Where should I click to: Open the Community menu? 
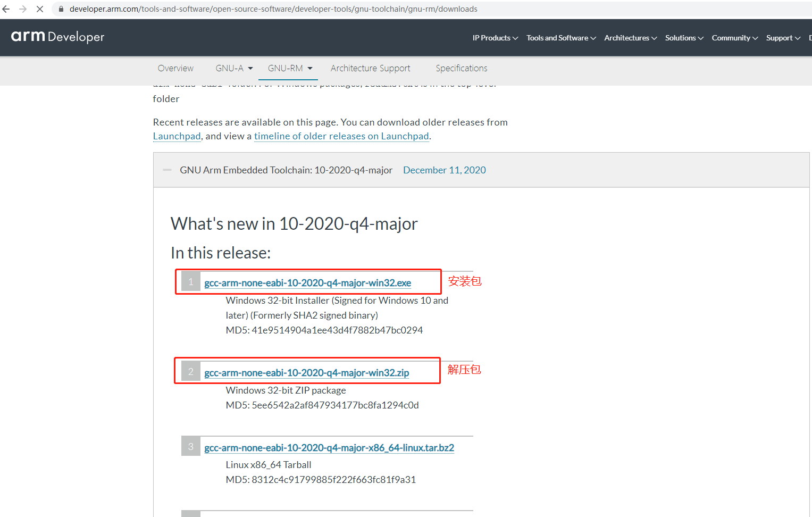coord(734,38)
